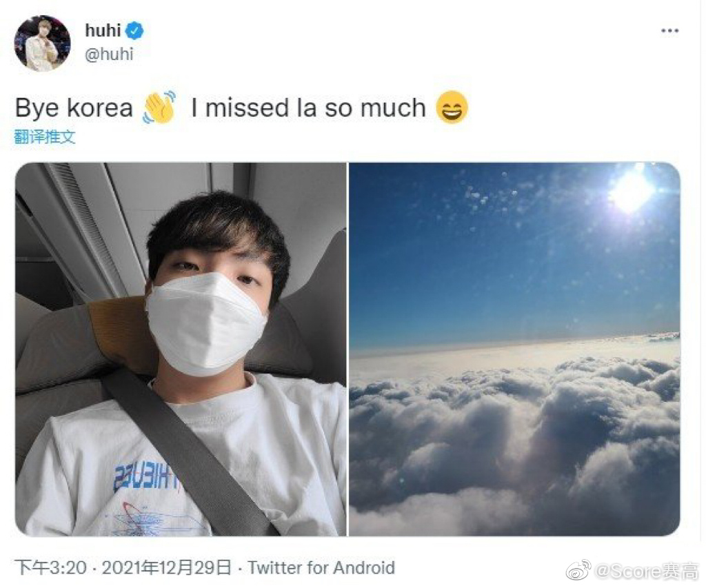Click the white face mask in selfie

pos(205,324)
